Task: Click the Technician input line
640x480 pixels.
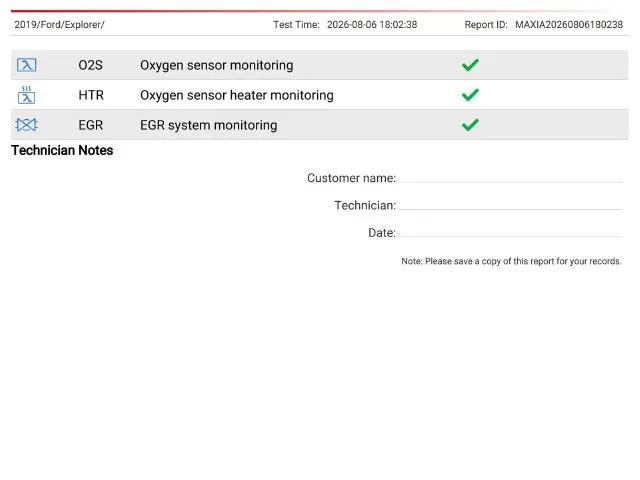Action: [511, 206]
